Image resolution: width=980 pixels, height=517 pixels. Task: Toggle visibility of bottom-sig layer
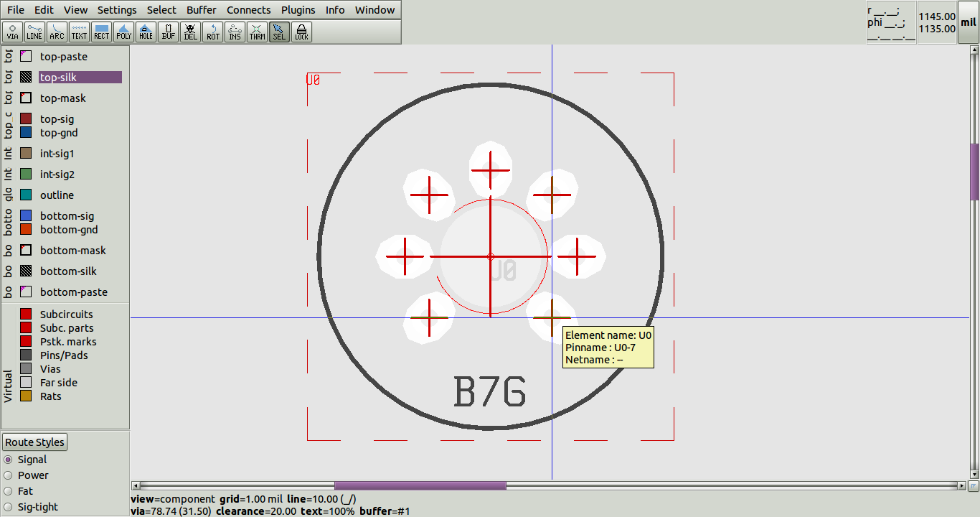(26, 216)
